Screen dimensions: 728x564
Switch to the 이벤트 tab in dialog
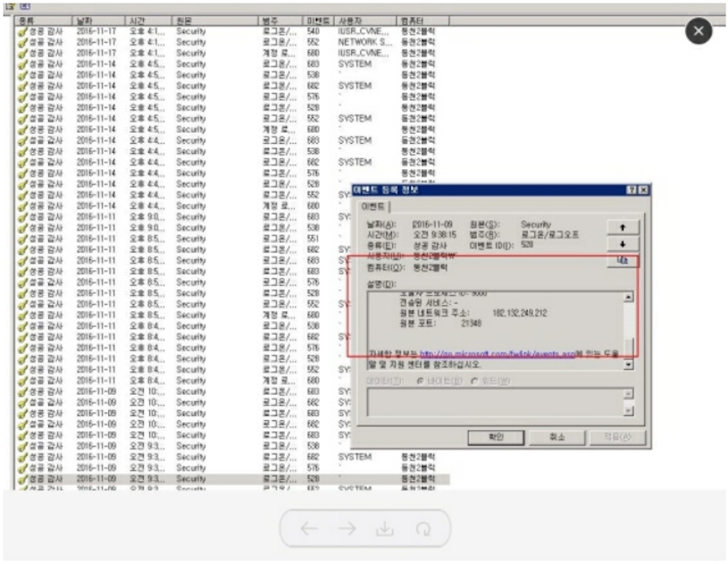[373, 206]
